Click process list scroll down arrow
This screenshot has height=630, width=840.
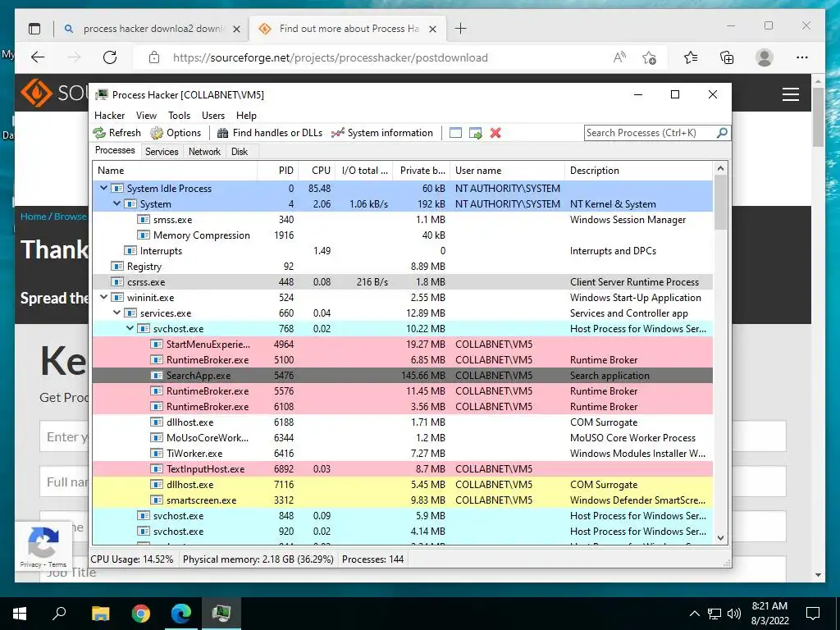point(720,538)
